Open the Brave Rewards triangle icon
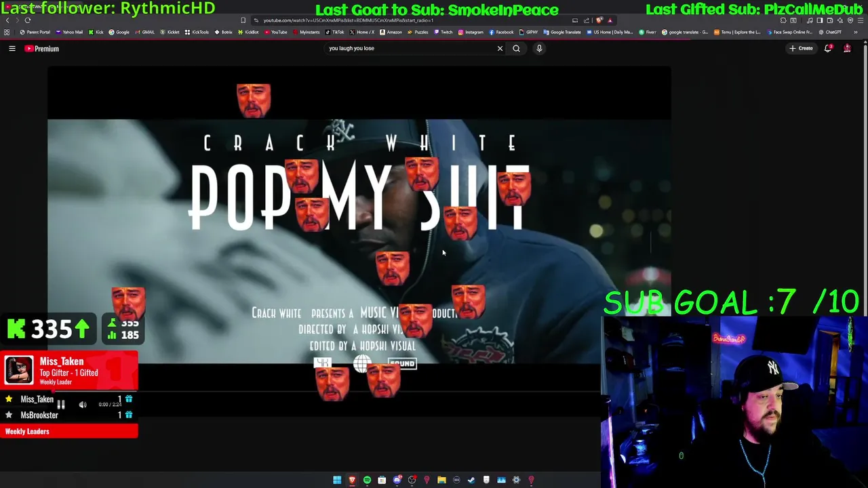868x488 pixels. 610,20
